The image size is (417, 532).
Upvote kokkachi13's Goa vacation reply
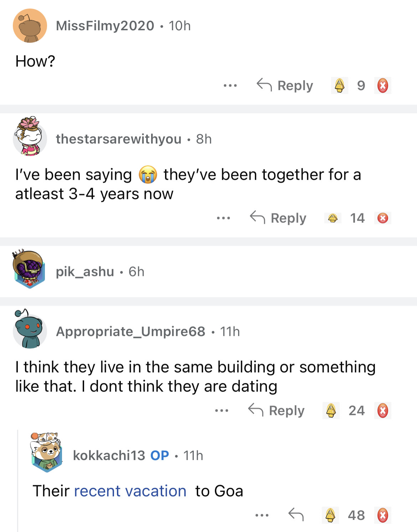[x=330, y=515]
